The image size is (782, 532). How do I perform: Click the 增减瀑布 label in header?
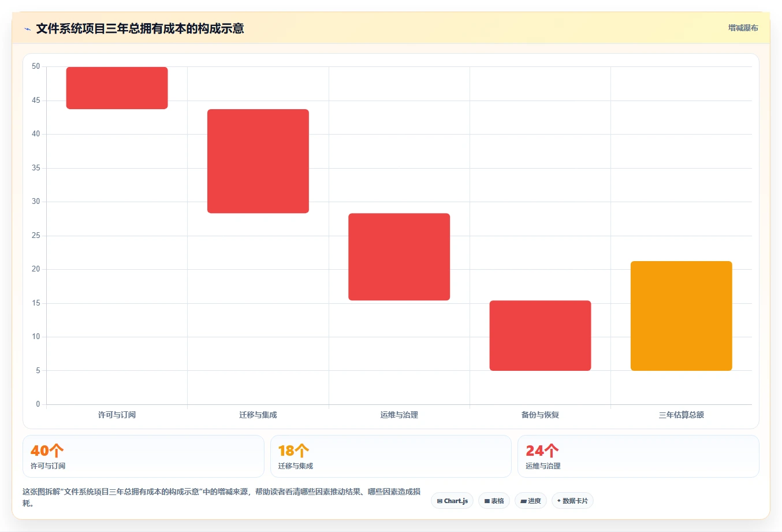coord(743,28)
